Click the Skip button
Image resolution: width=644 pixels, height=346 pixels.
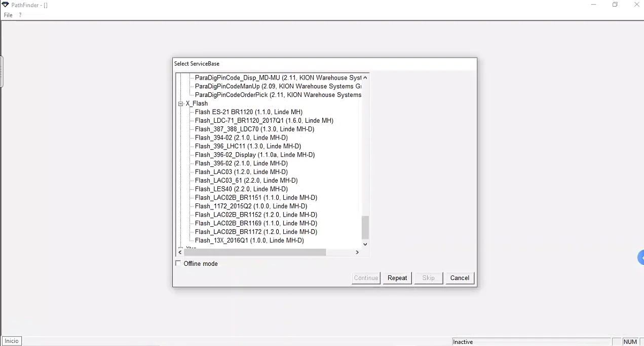pyautogui.click(x=429, y=278)
